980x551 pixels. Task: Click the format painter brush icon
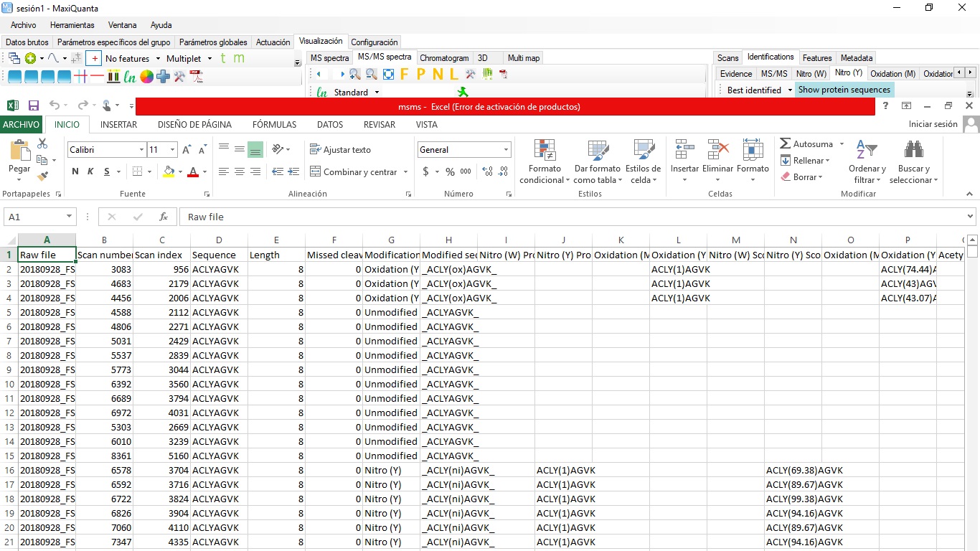(42, 176)
